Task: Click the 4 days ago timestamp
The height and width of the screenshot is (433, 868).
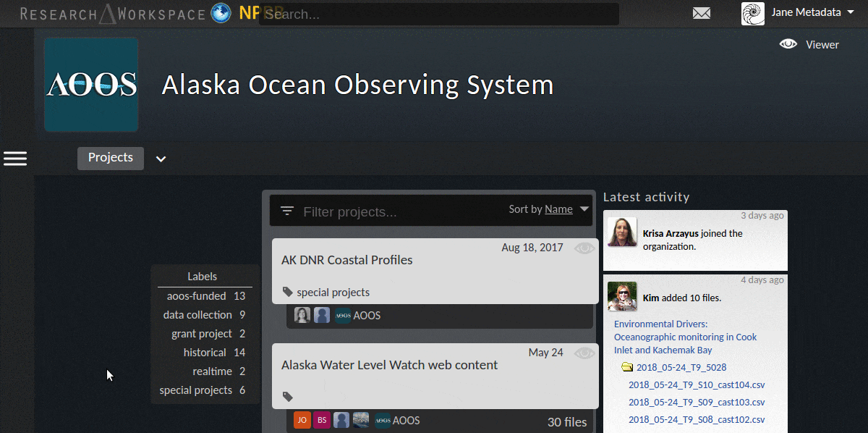Action: click(762, 280)
